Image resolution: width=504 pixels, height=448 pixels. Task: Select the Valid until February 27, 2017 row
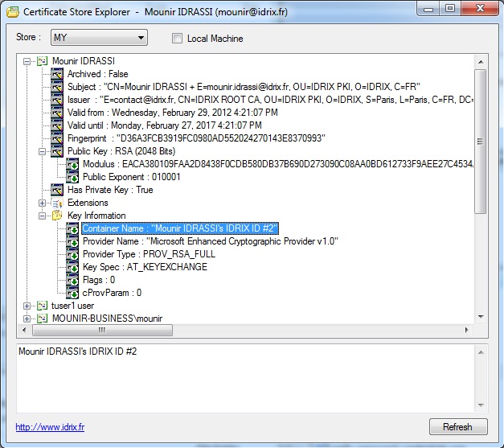[165, 125]
